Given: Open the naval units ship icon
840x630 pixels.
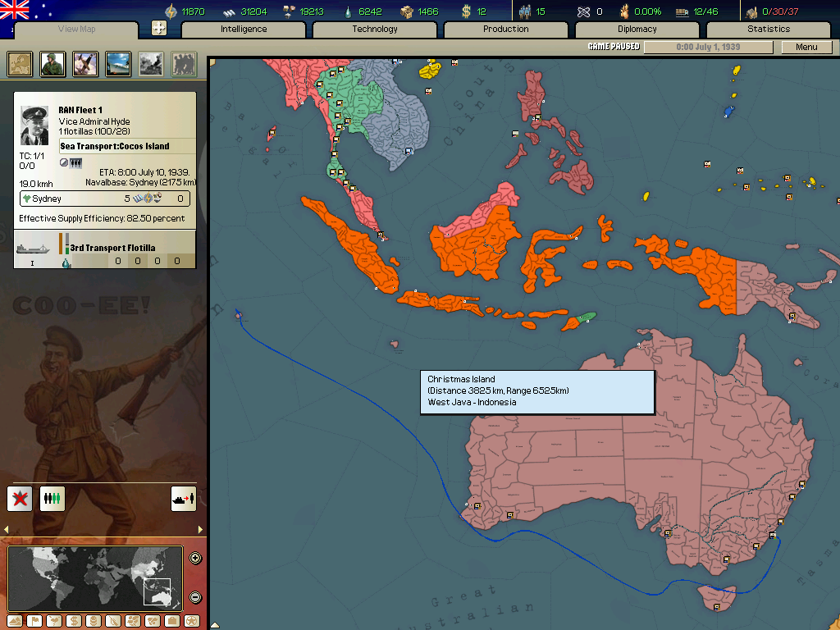Looking at the screenshot, I should (118, 63).
